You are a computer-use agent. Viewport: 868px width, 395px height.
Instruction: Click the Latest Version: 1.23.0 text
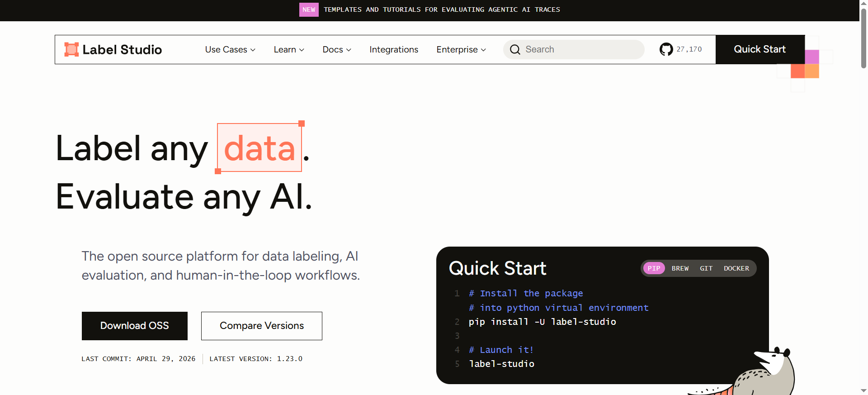coord(256,359)
